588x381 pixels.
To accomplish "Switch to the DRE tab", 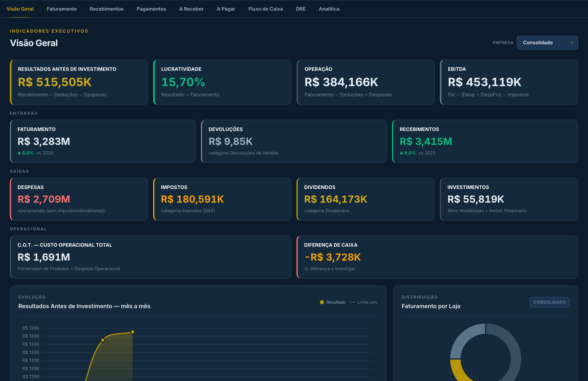I will pyautogui.click(x=301, y=9).
